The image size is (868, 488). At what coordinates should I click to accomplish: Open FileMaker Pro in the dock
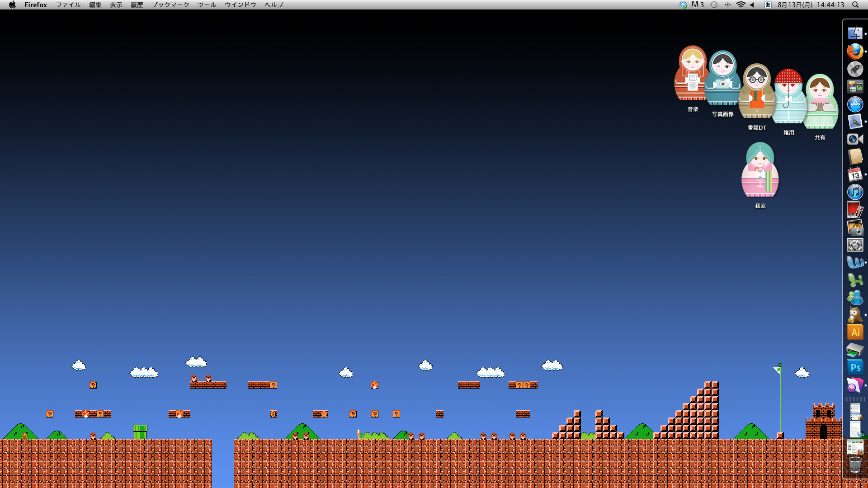click(854, 385)
